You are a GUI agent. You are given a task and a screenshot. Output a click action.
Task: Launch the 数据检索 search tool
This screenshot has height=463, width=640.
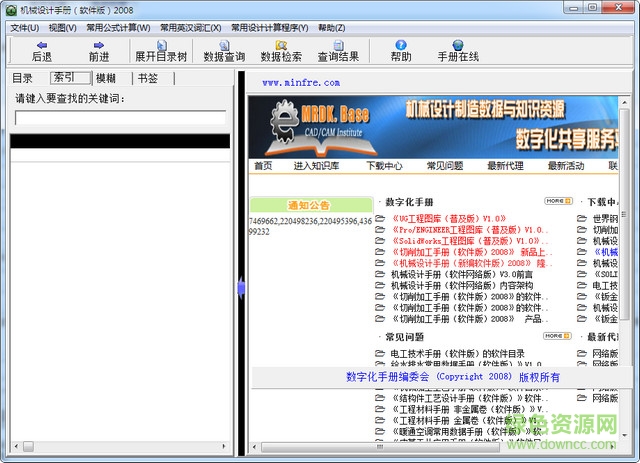[281, 51]
